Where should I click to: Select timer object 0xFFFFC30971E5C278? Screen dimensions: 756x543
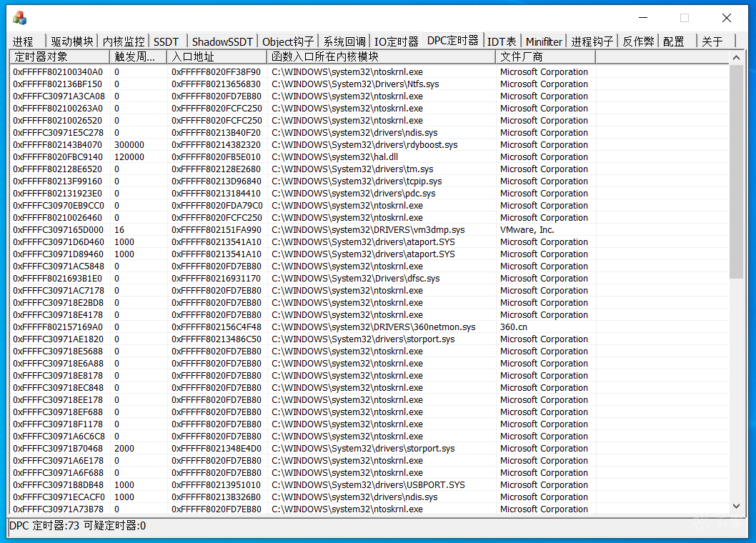pyautogui.click(x=59, y=133)
